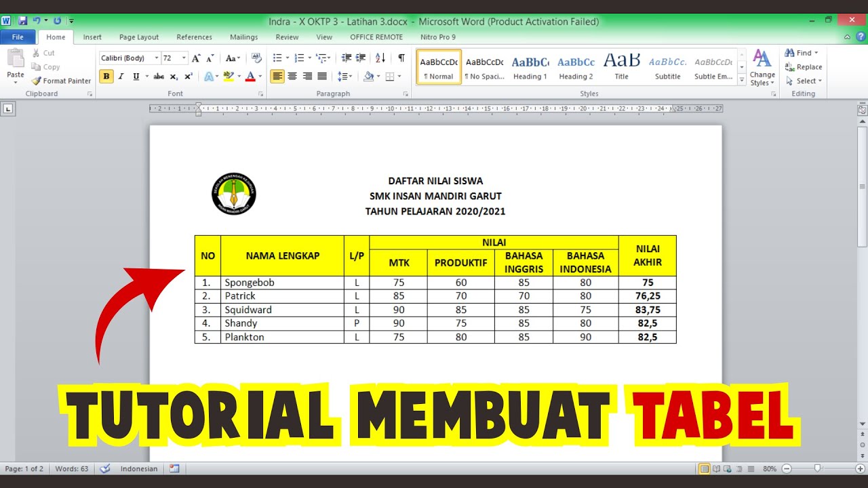This screenshot has width=868, height=488.
Task: Switch to the References tab
Action: point(195,37)
